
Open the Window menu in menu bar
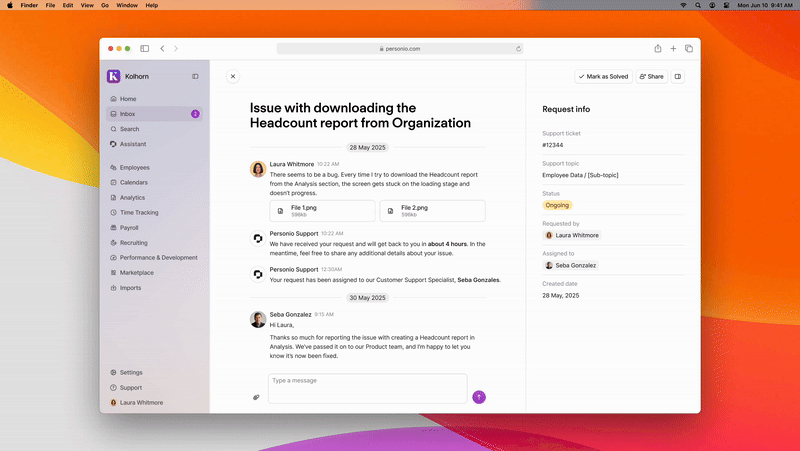click(127, 6)
